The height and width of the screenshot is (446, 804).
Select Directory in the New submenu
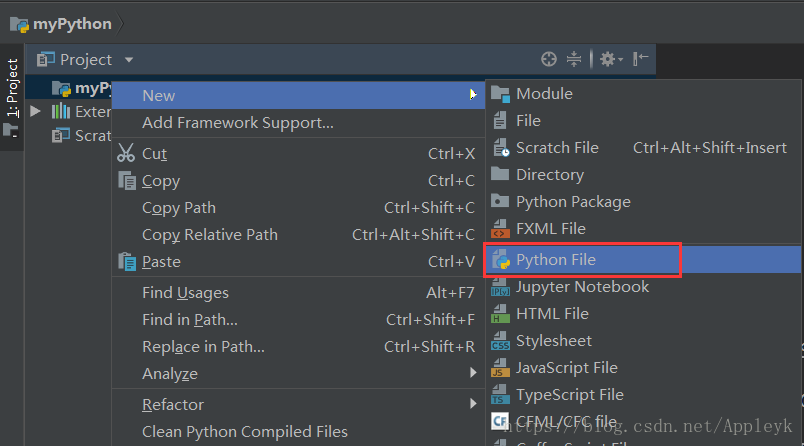click(x=644, y=174)
